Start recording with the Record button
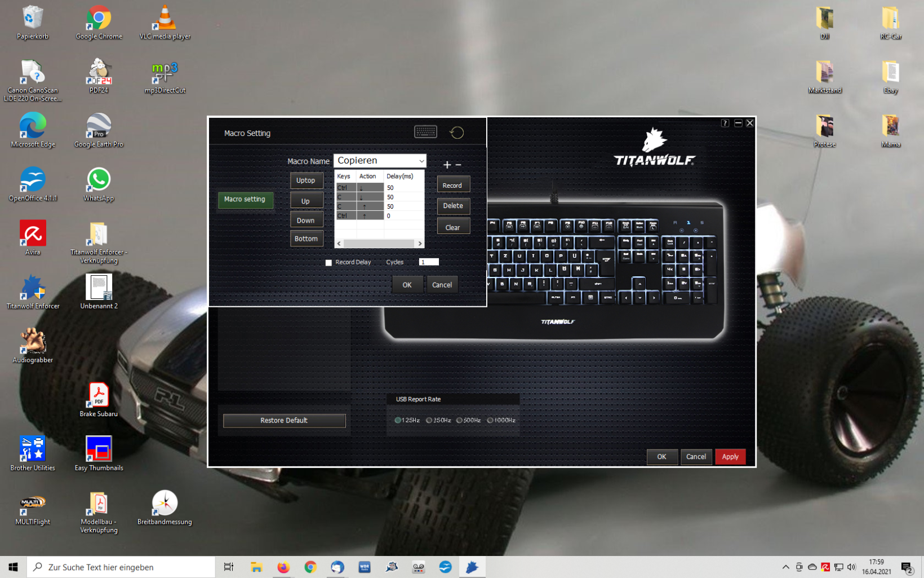Screen dimensions: 924x578 (x=453, y=185)
